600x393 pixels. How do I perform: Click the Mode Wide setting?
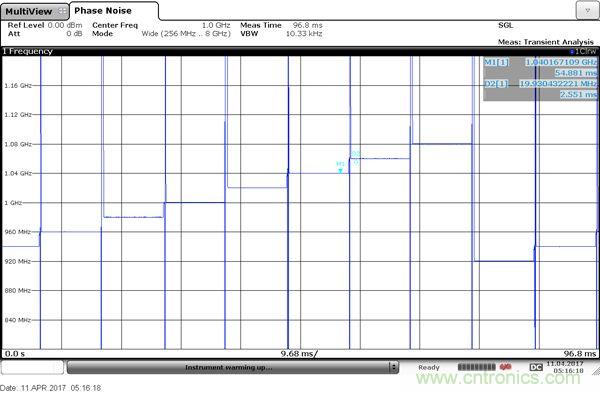(161, 34)
